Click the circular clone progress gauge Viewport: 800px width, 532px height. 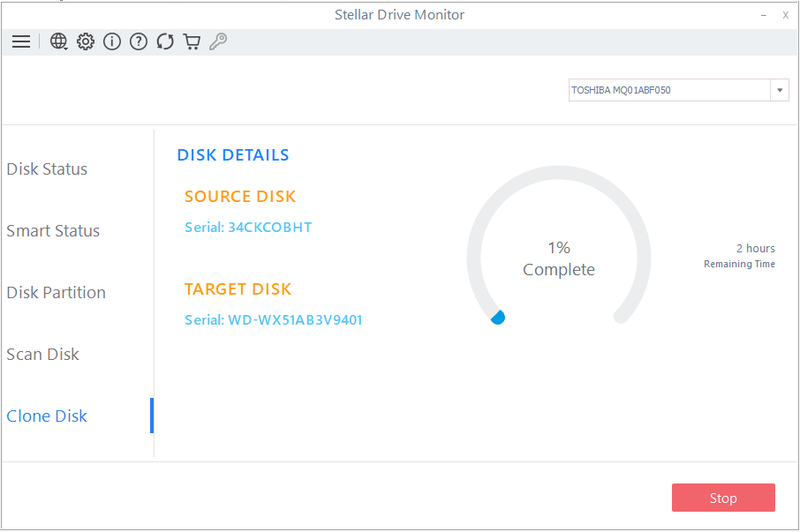point(559,245)
